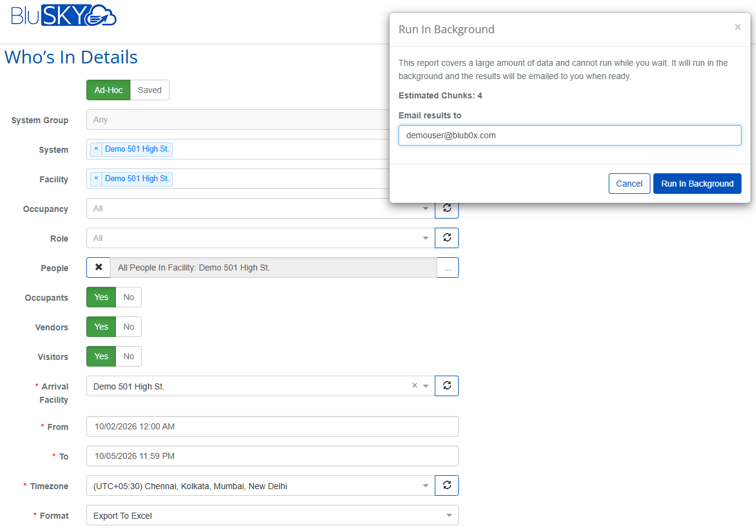This screenshot has width=756, height=532.
Task: Click the Email results to label
Action: pyautogui.click(x=430, y=115)
